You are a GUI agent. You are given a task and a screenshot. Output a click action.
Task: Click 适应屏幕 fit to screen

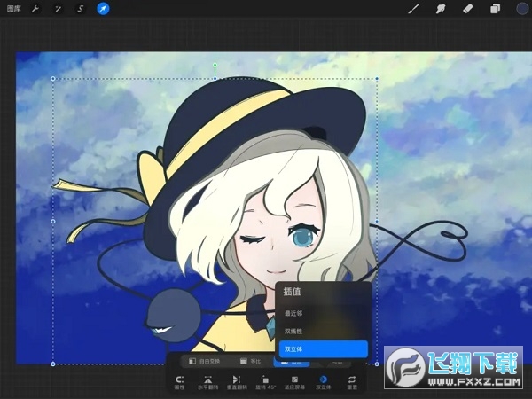(x=294, y=383)
